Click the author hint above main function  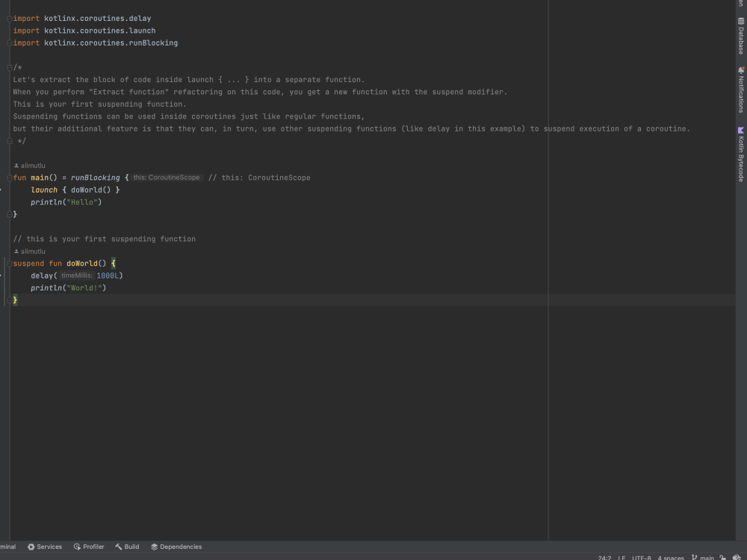click(30, 166)
